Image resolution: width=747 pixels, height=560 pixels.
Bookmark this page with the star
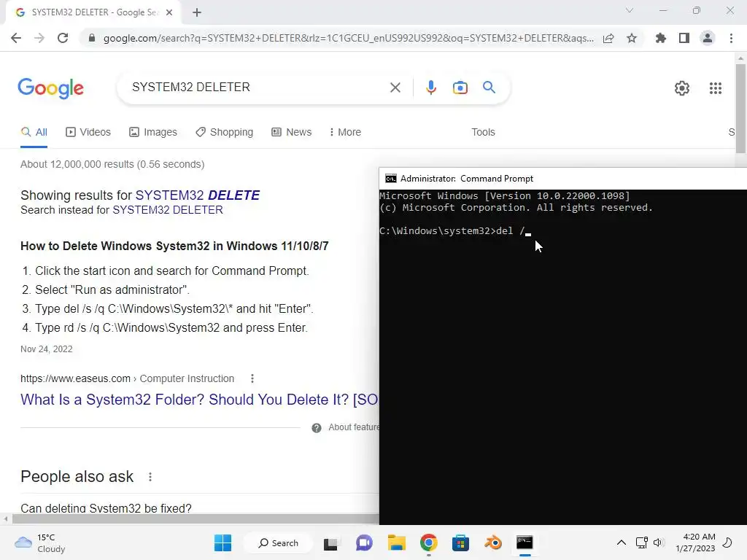pos(632,38)
